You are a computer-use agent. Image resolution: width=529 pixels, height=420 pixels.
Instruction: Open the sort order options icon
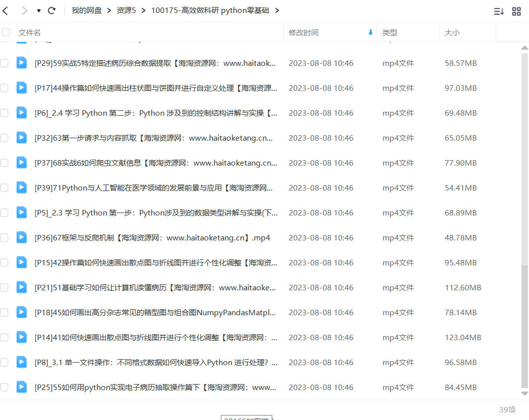pos(499,11)
